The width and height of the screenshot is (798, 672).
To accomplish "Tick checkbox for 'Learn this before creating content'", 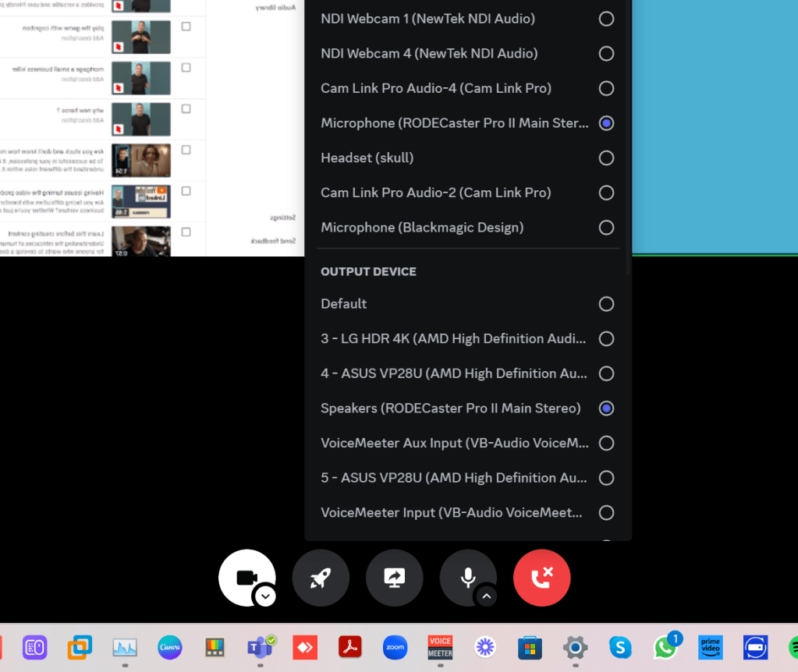I will (186, 232).
